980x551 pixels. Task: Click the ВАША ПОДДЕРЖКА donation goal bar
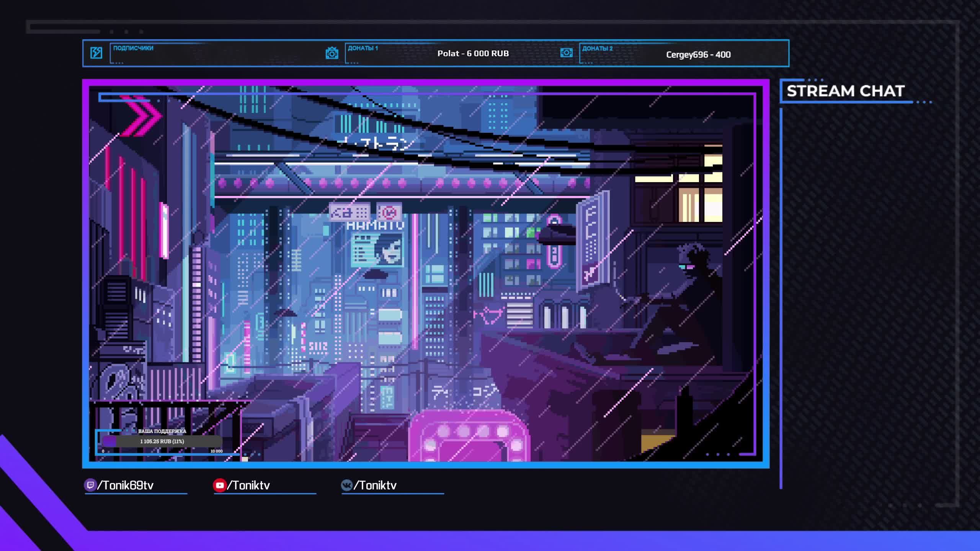(162, 441)
